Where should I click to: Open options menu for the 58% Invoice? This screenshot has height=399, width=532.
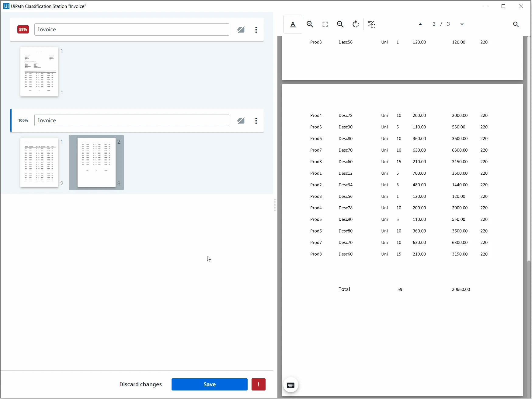tap(256, 30)
